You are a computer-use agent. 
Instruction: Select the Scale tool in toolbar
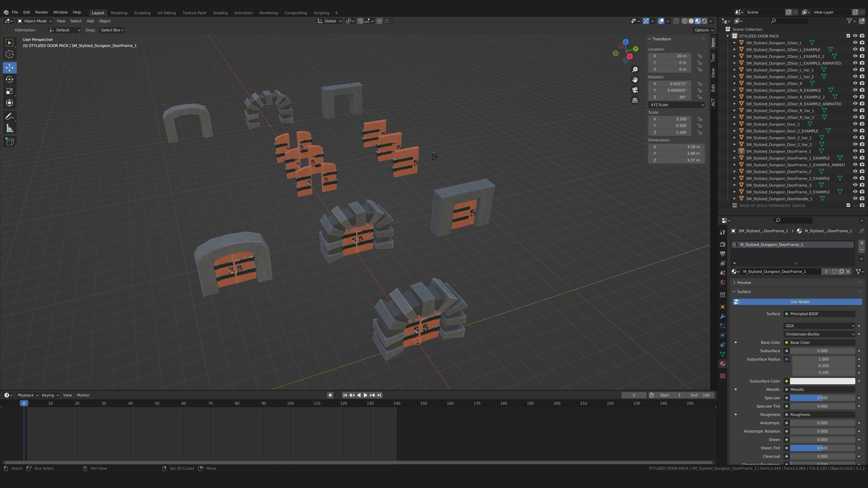pyautogui.click(x=9, y=91)
